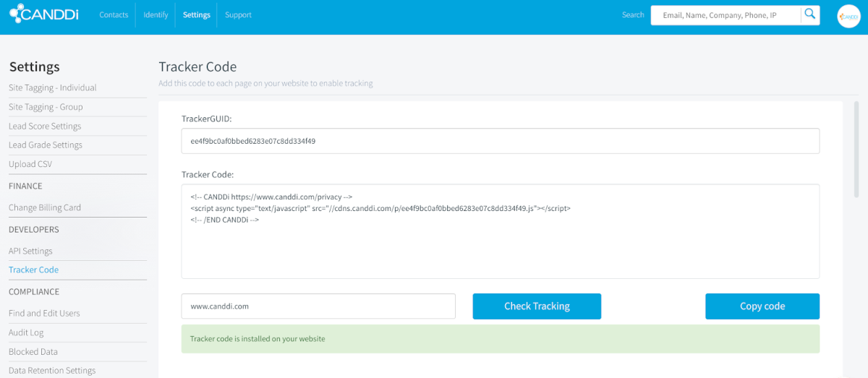The height and width of the screenshot is (378, 868).
Task: Open the Support menu
Action: click(x=238, y=14)
